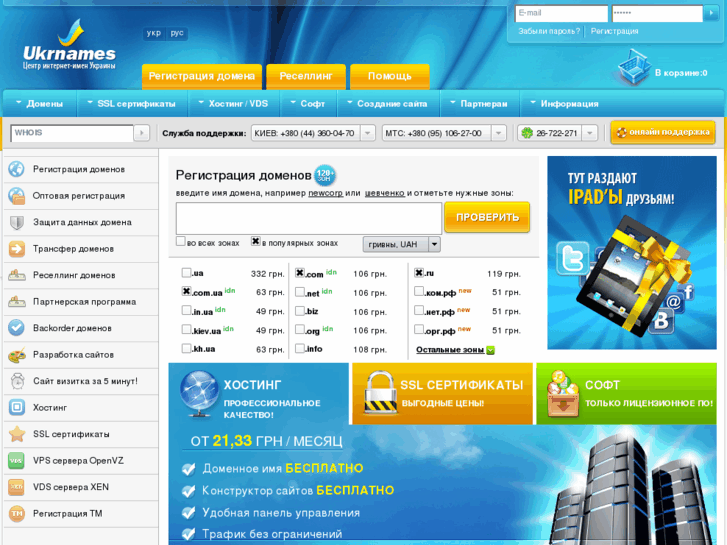This screenshot has width=727, height=545.
Task: Uncheck the .com zone checkbox
Action: [300, 273]
